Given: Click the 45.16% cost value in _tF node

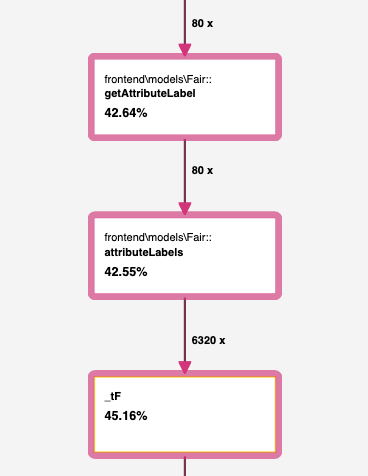Looking at the screenshot, I should click(126, 416).
